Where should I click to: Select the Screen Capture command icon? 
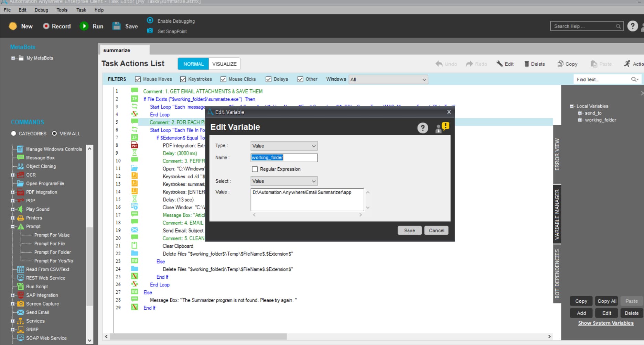pyautogui.click(x=21, y=304)
